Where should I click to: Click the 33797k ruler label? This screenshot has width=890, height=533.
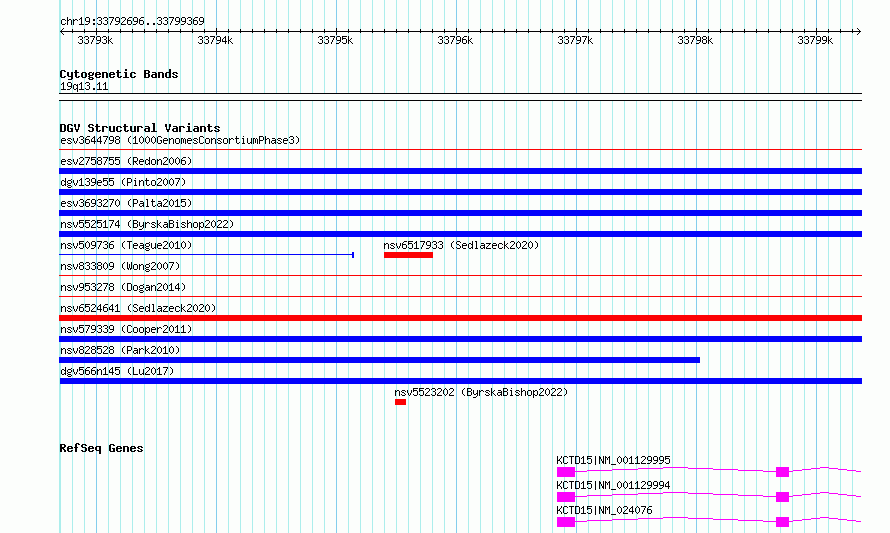[x=575, y=40]
